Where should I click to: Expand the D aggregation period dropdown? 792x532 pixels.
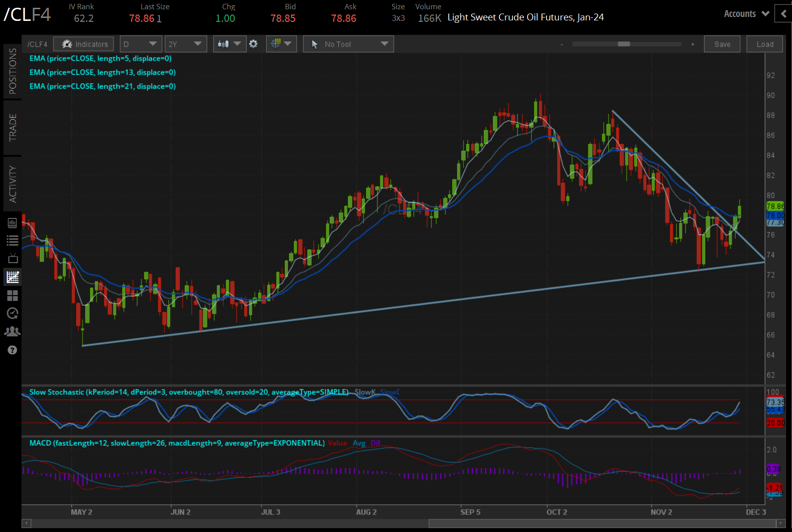click(x=140, y=44)
